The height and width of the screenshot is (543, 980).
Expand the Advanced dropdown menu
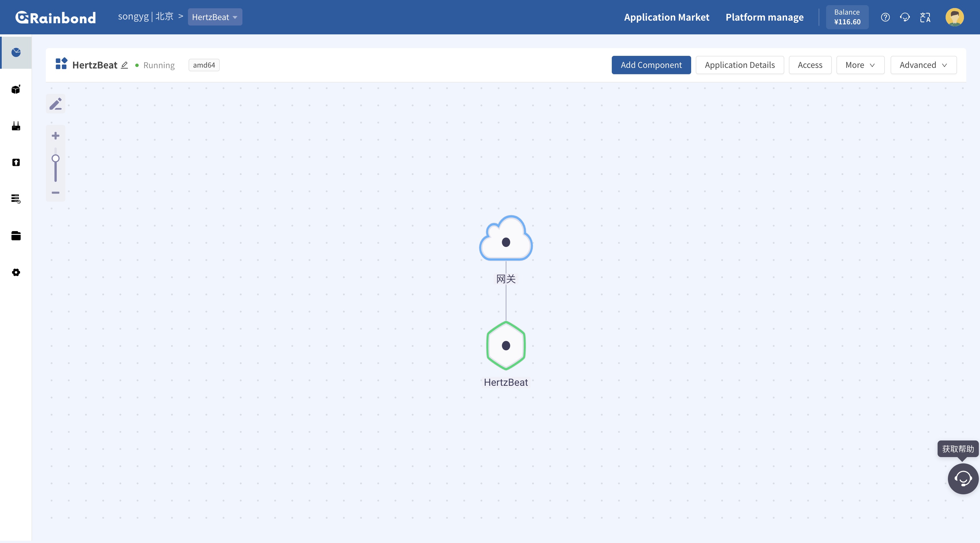tap(923, 65)
